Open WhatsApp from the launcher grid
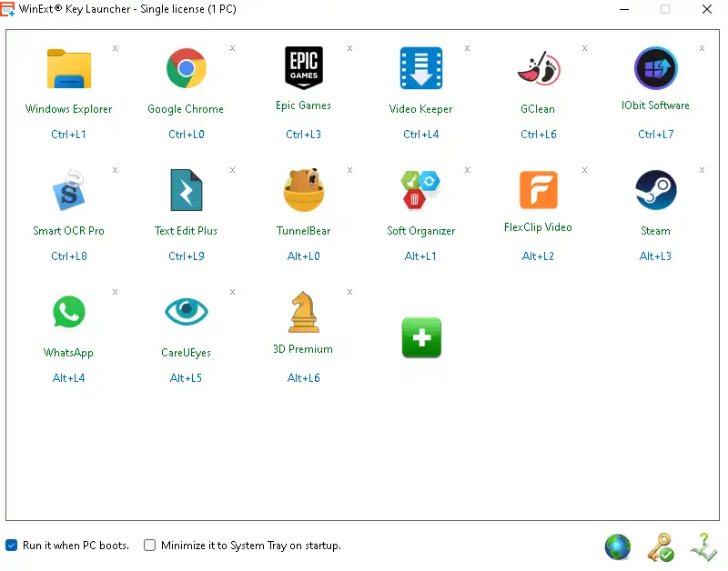728x571 pixels. point(69,313)
